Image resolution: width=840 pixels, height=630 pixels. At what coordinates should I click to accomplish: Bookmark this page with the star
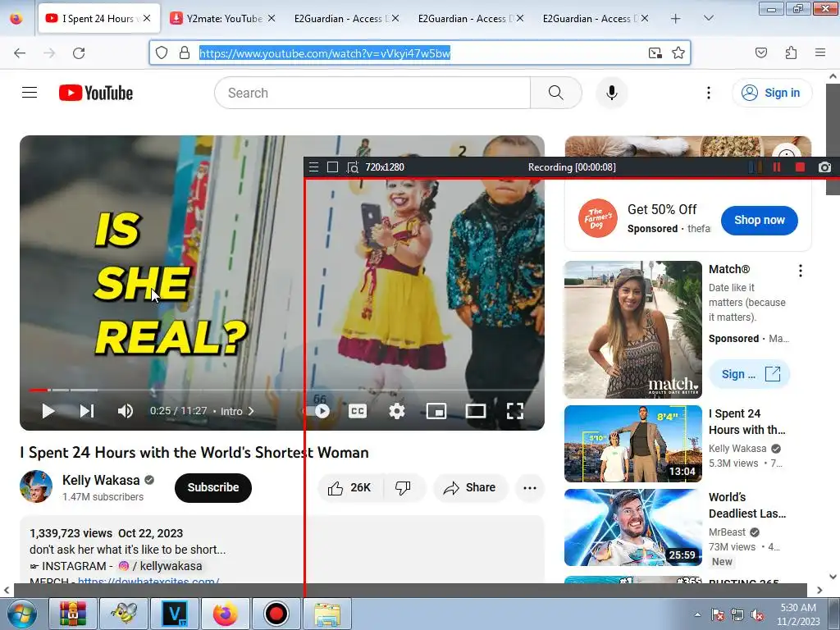pos(678,52)
